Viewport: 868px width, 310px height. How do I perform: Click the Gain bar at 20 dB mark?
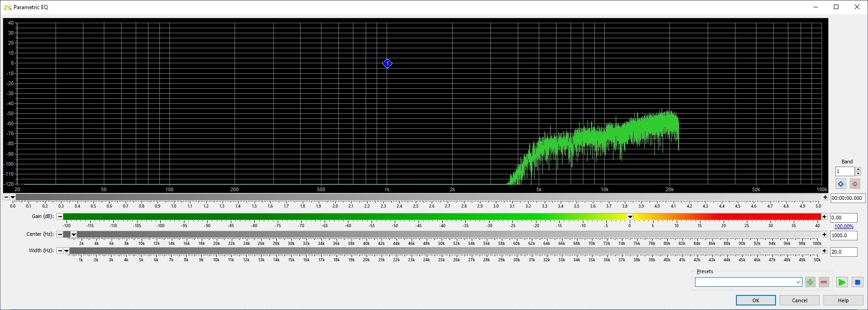(x=724, y=217)
